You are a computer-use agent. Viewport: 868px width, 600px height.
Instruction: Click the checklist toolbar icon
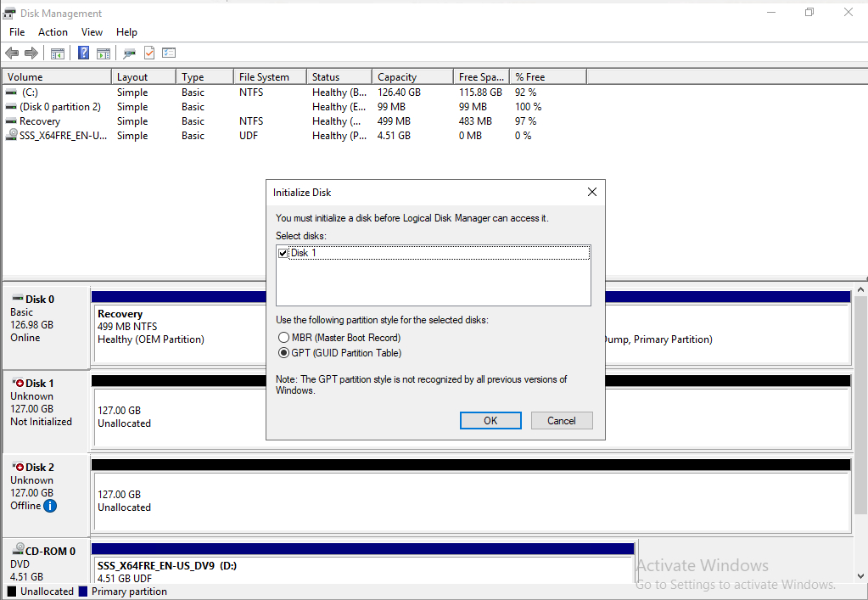pyautogui.click(x=169, y=52)
